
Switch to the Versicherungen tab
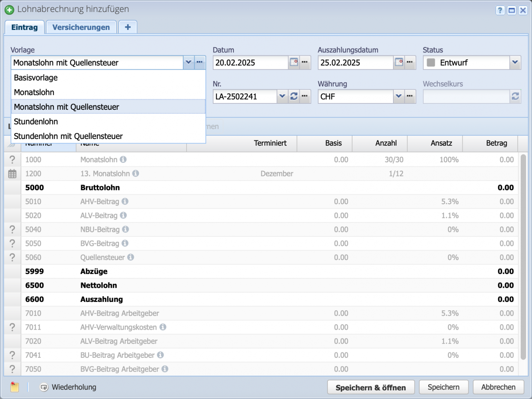pos(81,27)
